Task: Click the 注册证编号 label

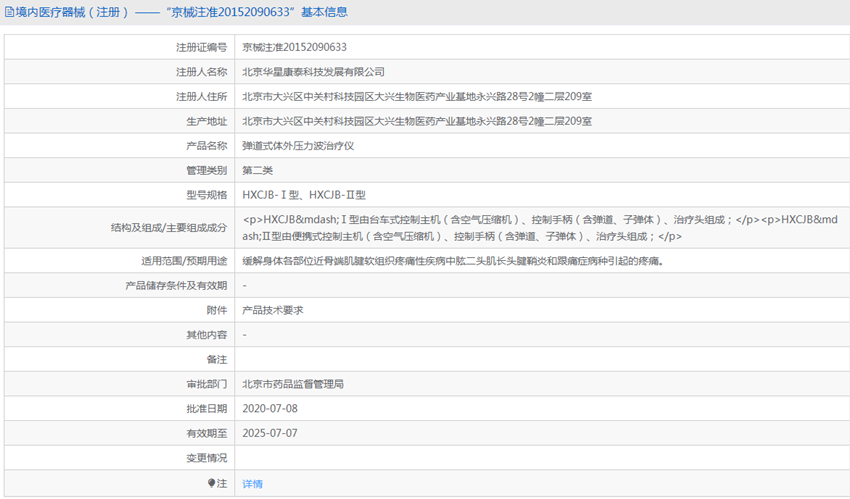Action: click(202, 48)
